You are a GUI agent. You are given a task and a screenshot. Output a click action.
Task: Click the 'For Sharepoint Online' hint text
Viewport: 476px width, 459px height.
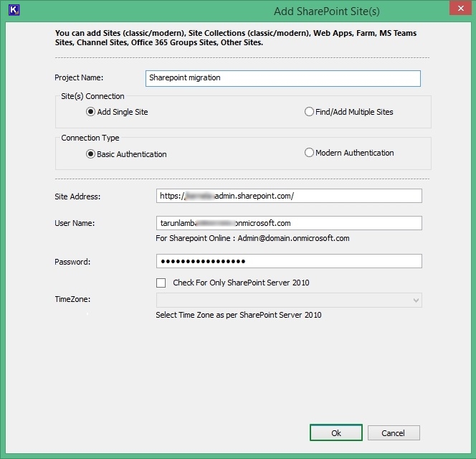[x=252, y=238]
